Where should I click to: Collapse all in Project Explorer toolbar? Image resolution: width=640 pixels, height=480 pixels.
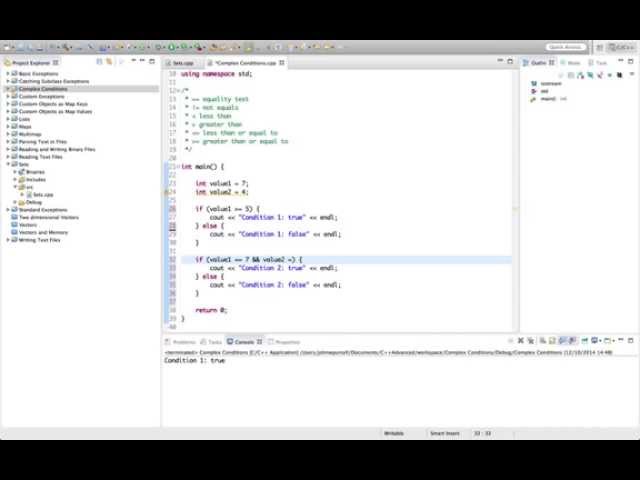(99, 62)
